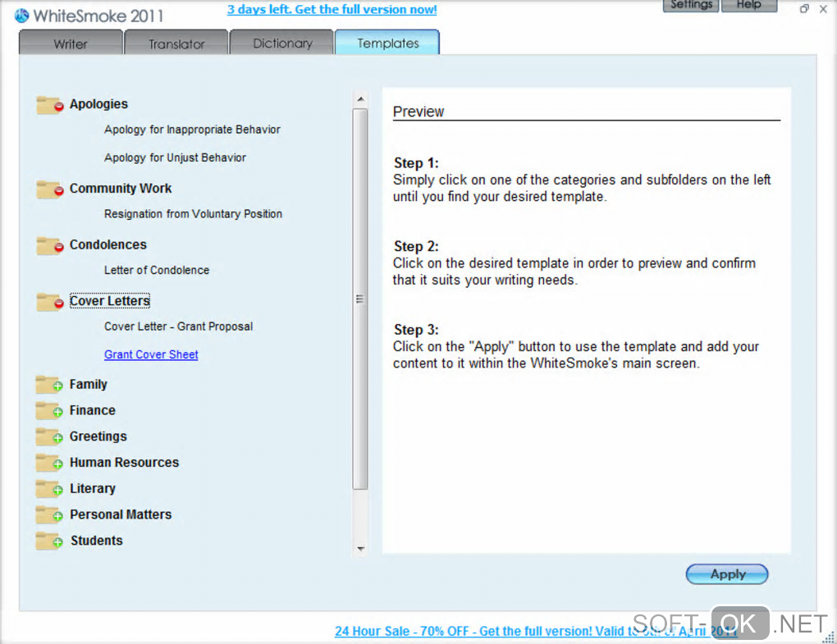Switch to the Writer tab
The width and height of the screenshot is (837, 644).
click(x=71, y=43)
